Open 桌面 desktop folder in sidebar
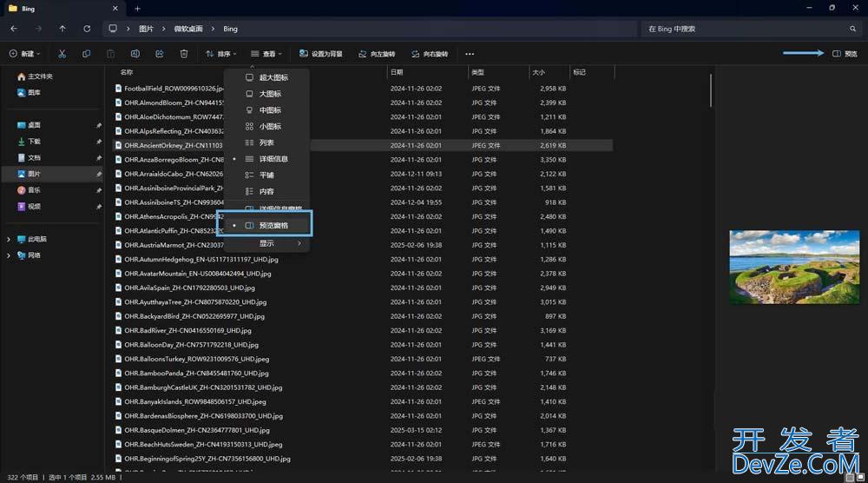Screen dimensions: 868x483 (29, 125)
